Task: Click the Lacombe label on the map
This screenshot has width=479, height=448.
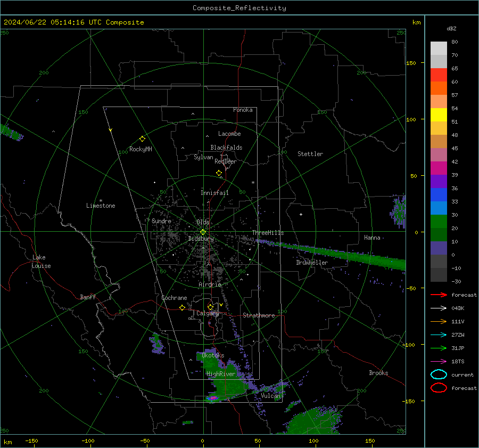Action: point(229,134)
